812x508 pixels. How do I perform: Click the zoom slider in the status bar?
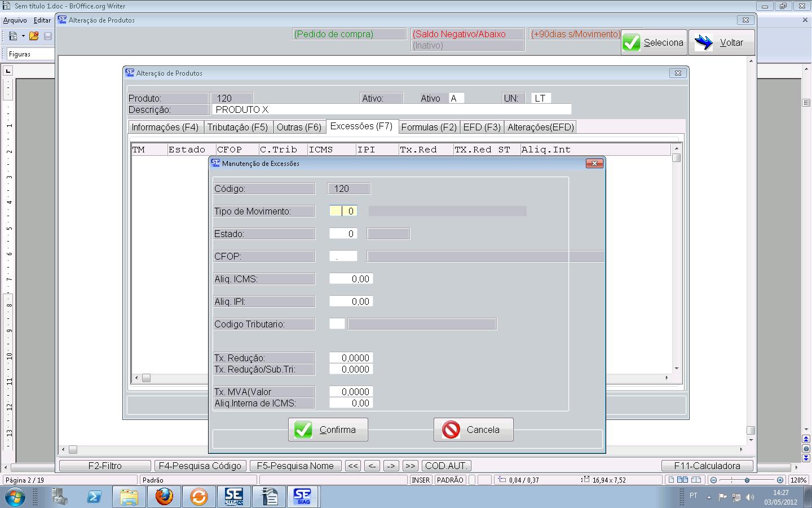tap(747, 480)
